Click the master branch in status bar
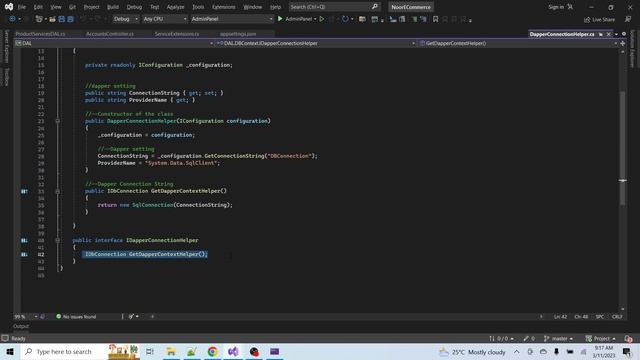The height and width of the screenshot is (360, 640). click(558, 338)
